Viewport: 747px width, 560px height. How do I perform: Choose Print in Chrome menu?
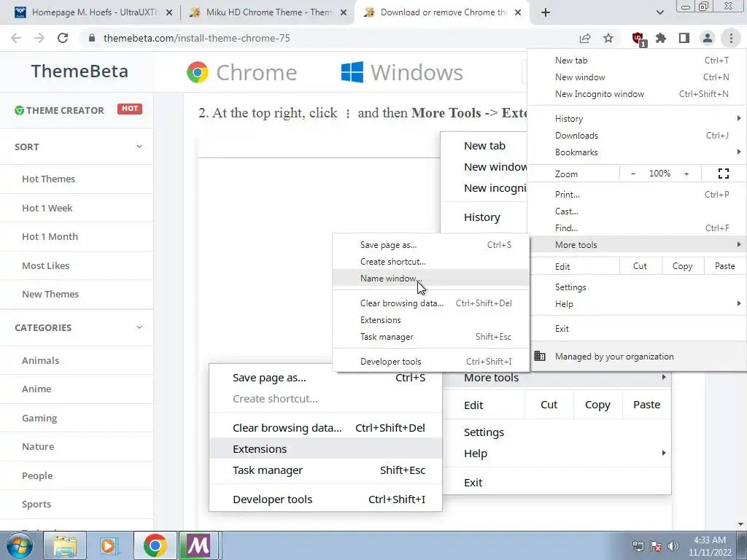coord(637,194)
